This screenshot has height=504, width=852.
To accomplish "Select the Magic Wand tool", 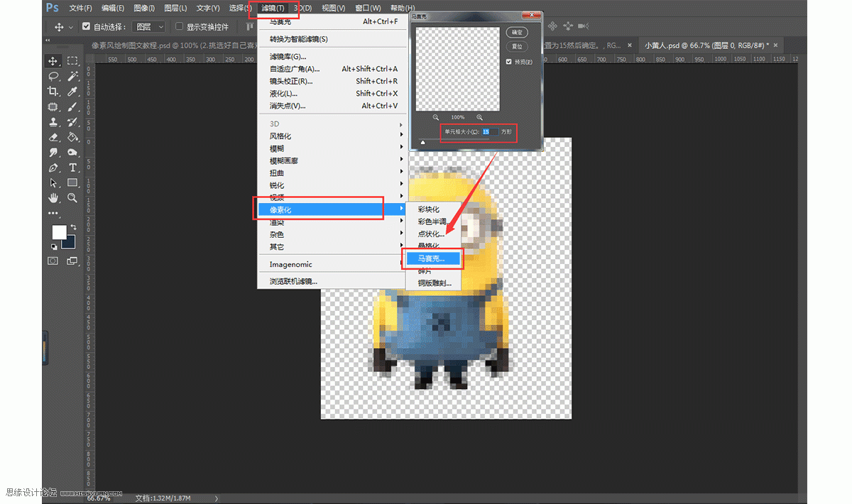I will [72, 77].
